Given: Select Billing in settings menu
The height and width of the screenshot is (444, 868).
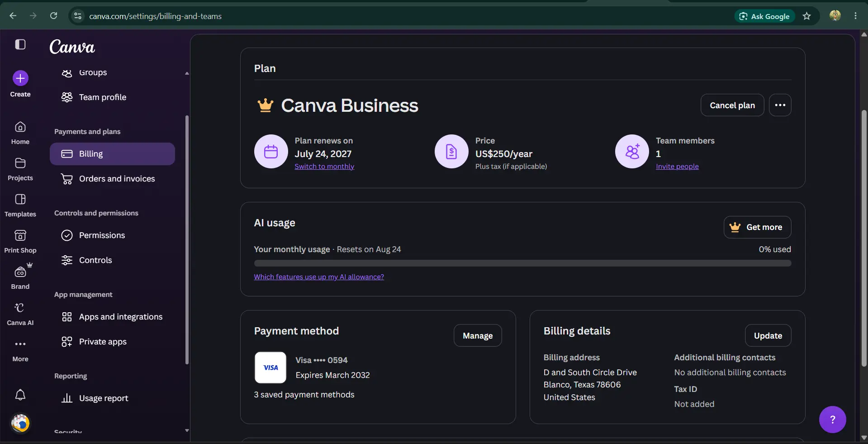Looking at the screenshot, I should 112,154.
